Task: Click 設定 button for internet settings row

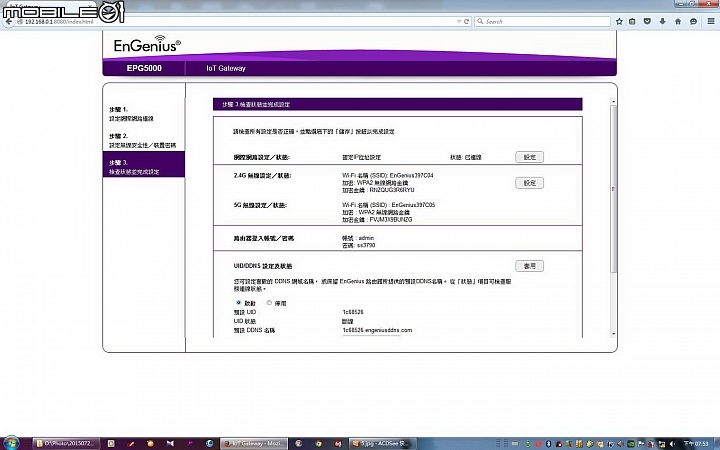Action: [529, 157]
